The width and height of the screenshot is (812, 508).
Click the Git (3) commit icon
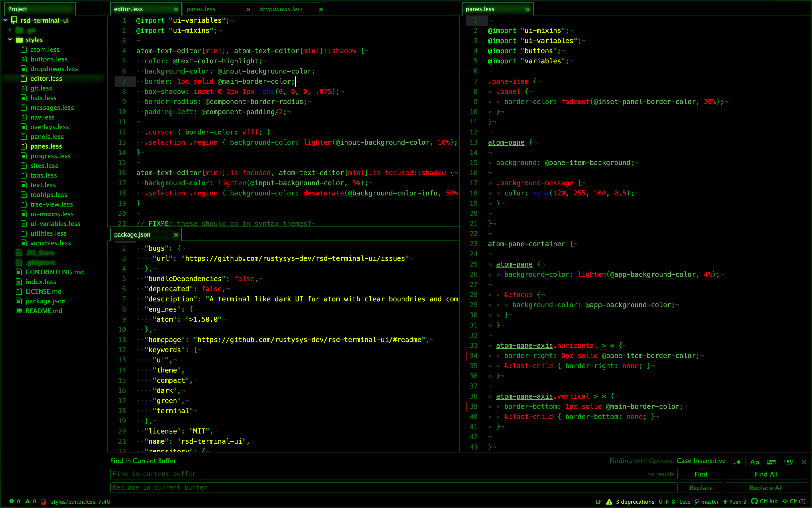(x=785, y=502)
